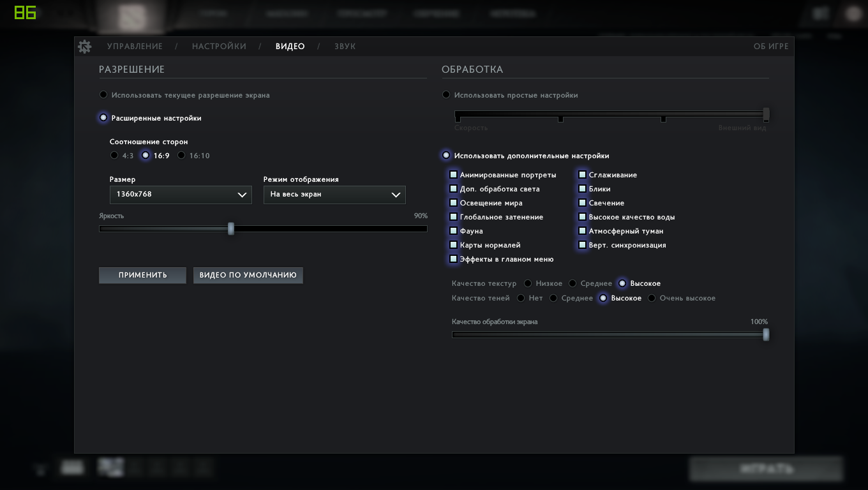The image size is (868, 490).
Task: Click ВИДЕО ПО УМОЛЧАНИЮ button
Action: point(248,275)
